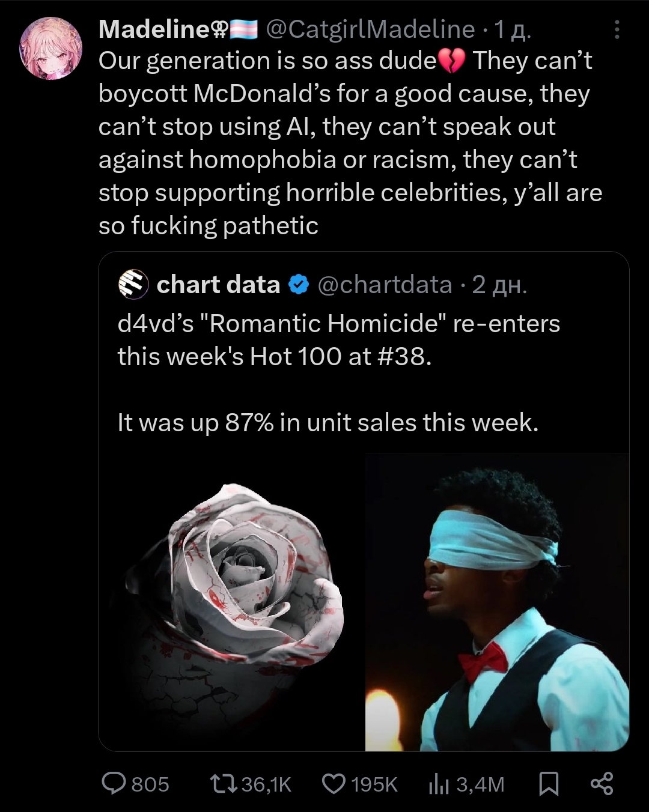The image size is (649, 812).
Task: Open the blindfolded man photo
Action: coord(497,601)
